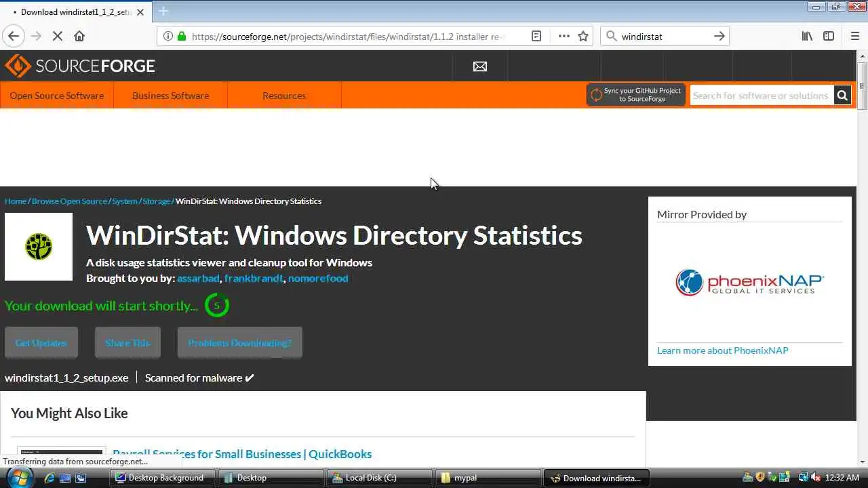Click the WinDirStat project icon
The height and width of the screenshot is (488, 868).
(x=39, y=247)
